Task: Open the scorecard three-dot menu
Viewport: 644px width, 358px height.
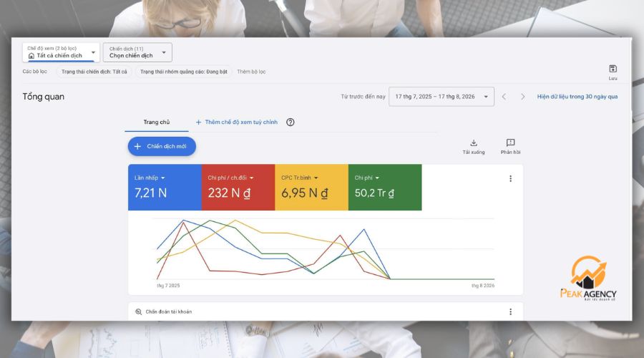Action: [x=510, y=178]
